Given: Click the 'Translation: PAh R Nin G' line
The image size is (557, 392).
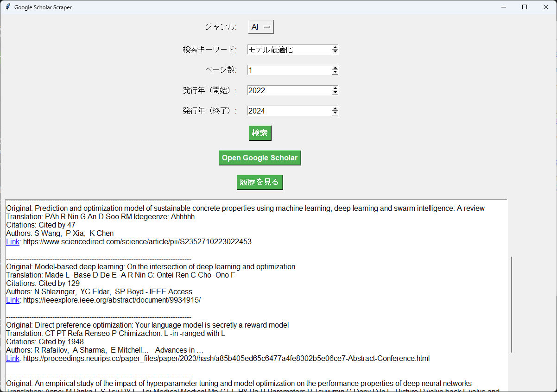Looking at the screenshot, I should click(x=101, y=217).
